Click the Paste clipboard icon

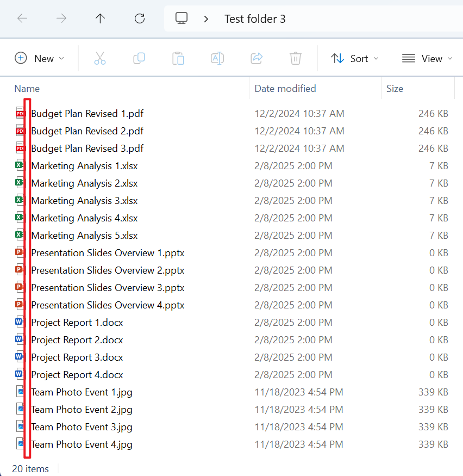click(x=178, y=58)
